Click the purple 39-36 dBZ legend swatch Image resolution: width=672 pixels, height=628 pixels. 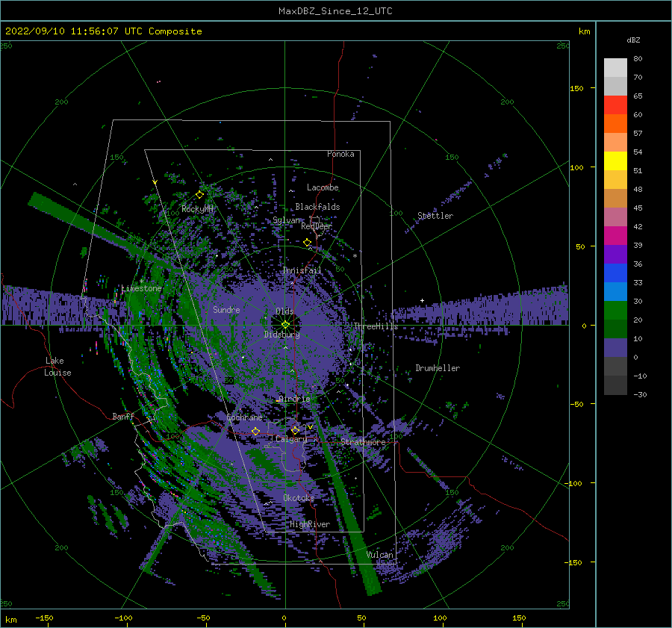tap(615, 254)
